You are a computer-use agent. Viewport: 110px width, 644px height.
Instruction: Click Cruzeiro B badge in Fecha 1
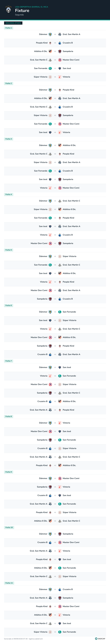60,43
